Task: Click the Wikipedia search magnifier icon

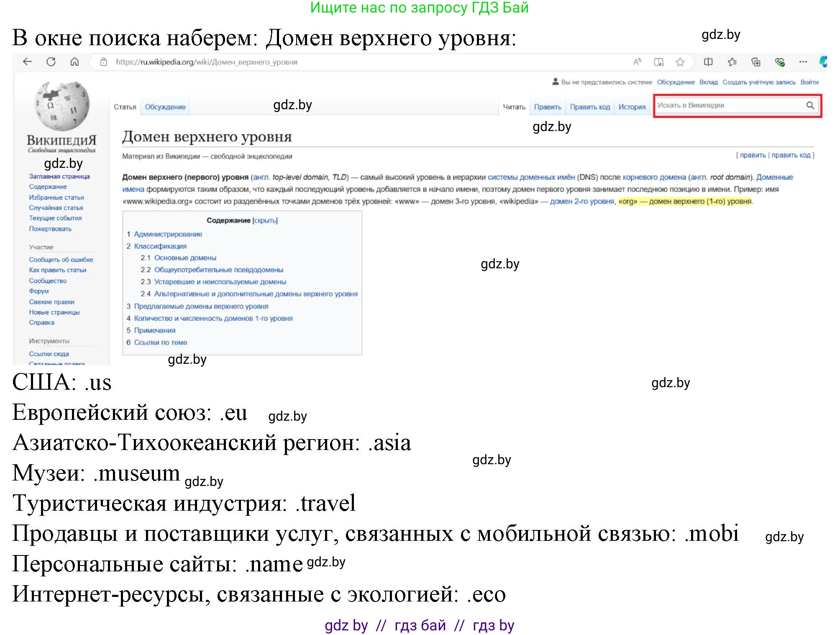Action: (810, 105)
